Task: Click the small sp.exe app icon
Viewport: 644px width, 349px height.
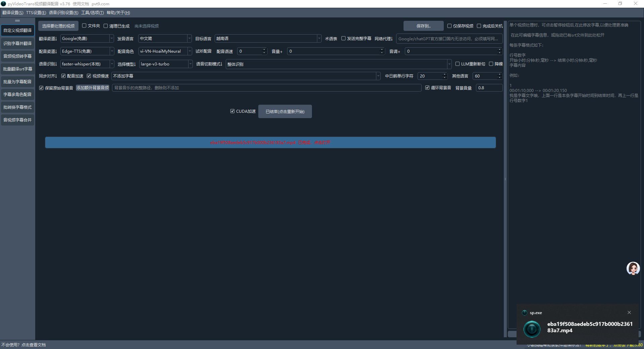Action: click(x=525, y=313)
